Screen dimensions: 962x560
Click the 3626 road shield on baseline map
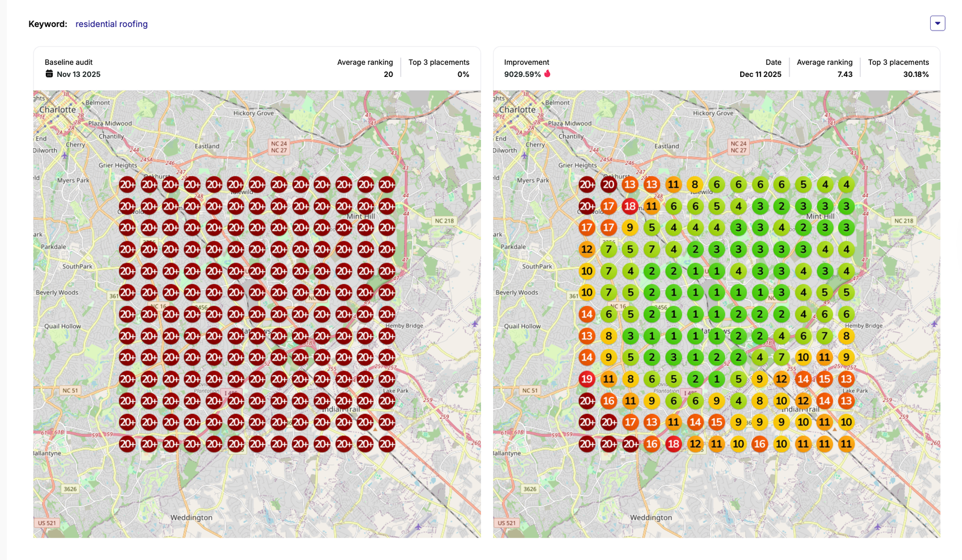(x=70, y=489)
